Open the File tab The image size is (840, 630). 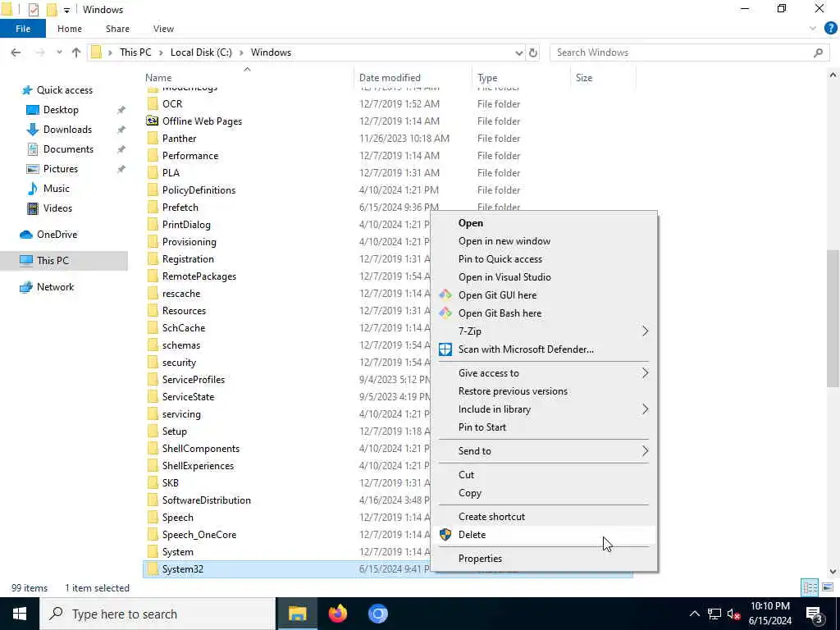point(23,29)
